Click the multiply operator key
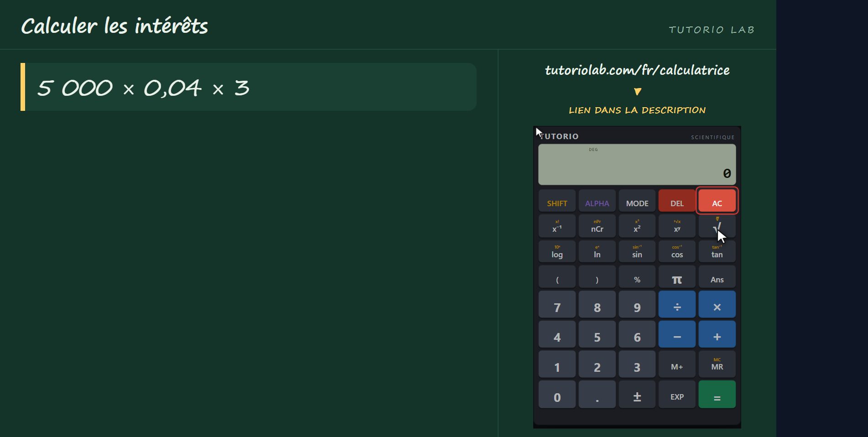 (x=717, y=304)
